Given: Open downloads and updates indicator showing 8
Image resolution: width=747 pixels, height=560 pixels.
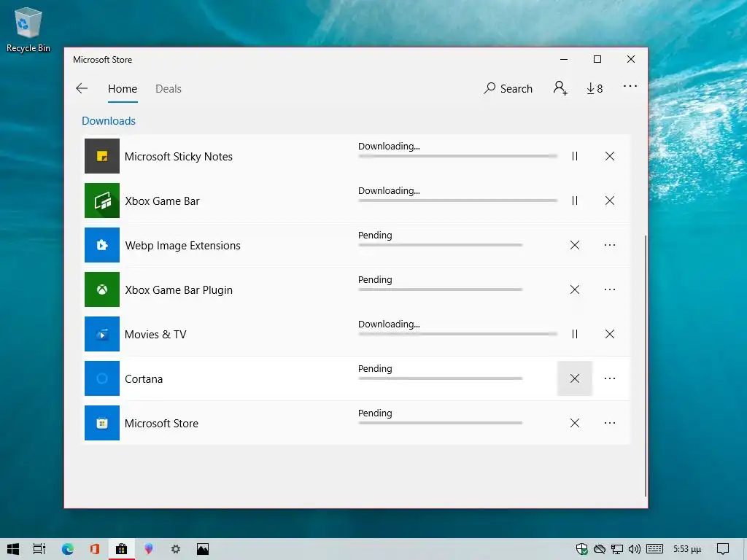Looking at the screenshot, I should coord(595,88).
